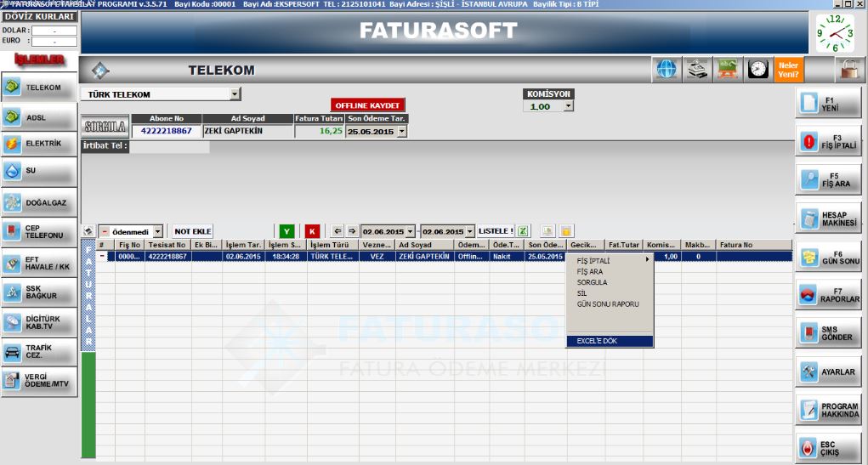Open CEP TELEFONU payments
This screenshot has width=868, height=465.
(39, 231)
